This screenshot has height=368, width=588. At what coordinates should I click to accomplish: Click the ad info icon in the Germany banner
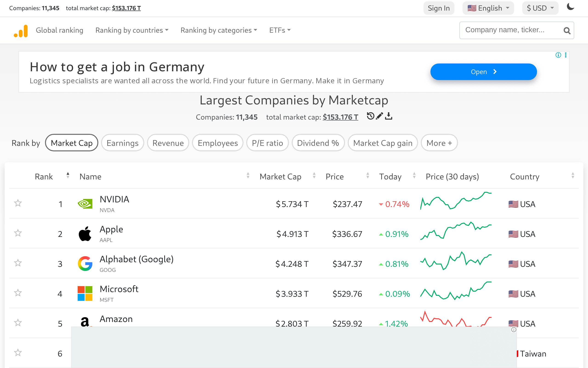pos(558,55)
